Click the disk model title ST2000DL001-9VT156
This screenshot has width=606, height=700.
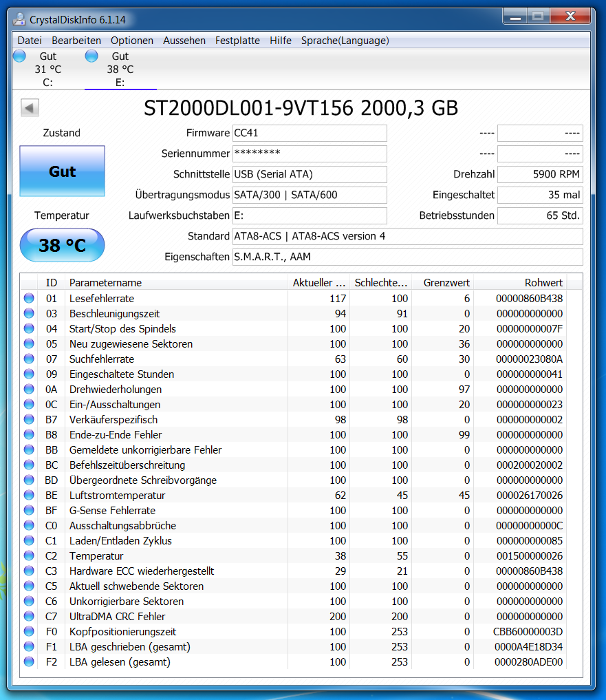point(248,108)
